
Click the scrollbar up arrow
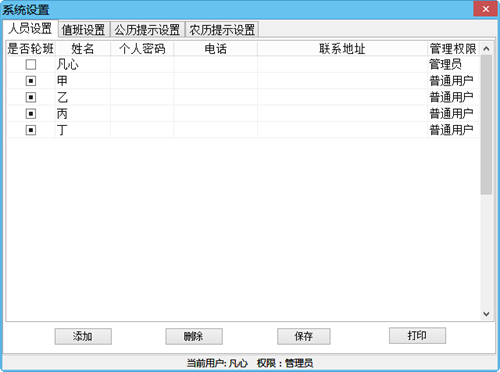(486, 49)
